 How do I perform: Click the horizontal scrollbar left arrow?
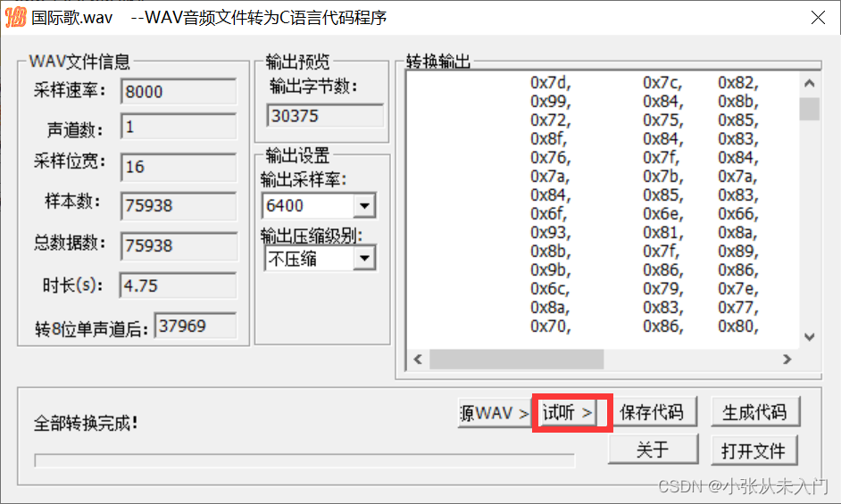[418, 359]
